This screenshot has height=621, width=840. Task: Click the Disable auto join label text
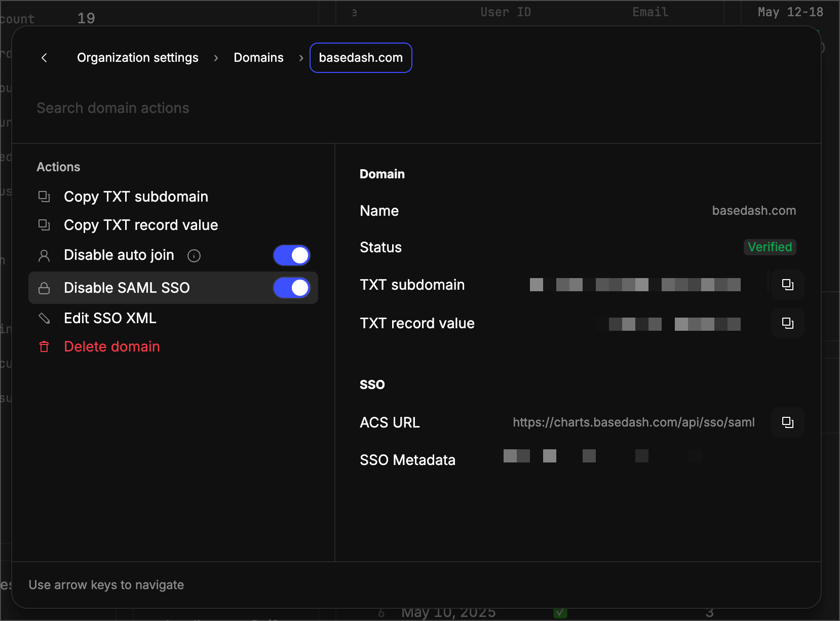(119, 255)
